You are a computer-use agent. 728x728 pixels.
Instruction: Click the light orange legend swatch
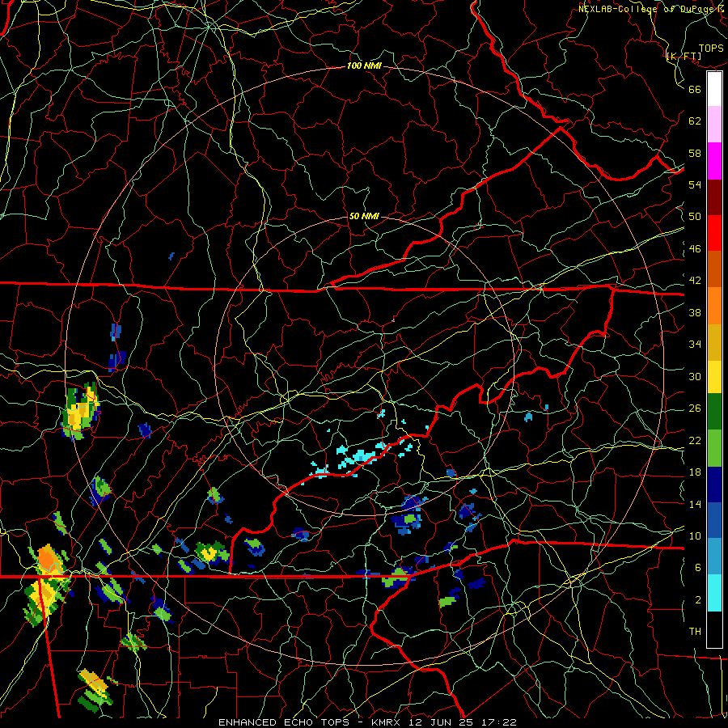pos(714,305)
